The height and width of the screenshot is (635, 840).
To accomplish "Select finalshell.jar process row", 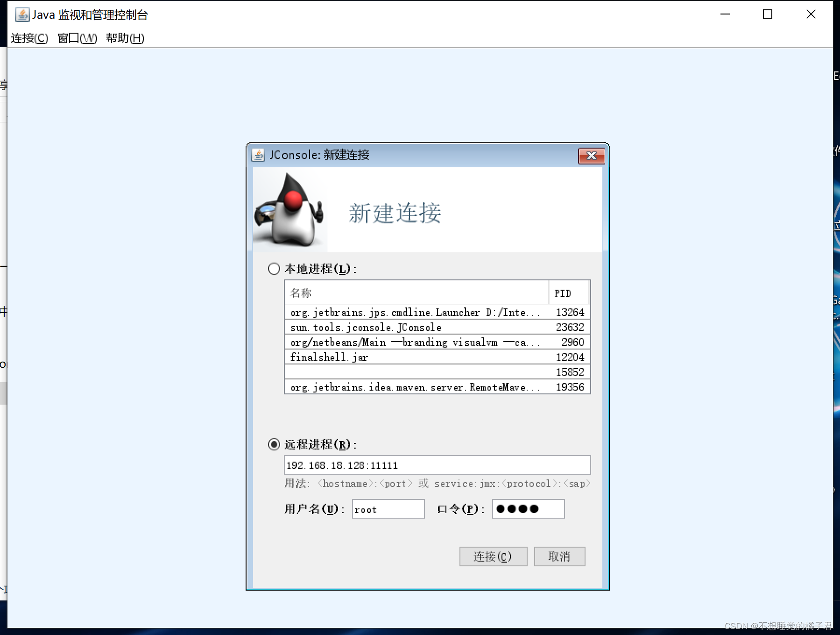I will coord(437,357).
